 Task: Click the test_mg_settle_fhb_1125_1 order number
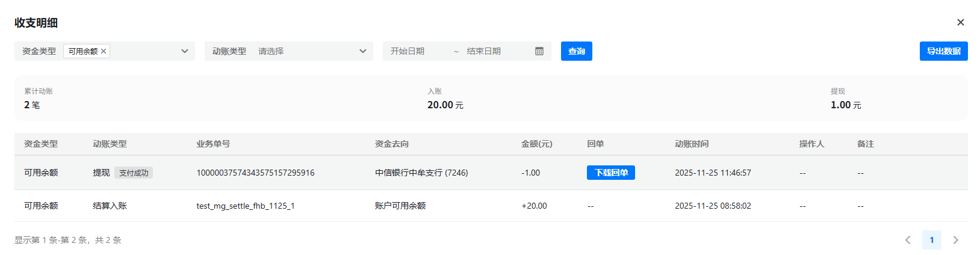pyautogui.click(x=245, y=206)
